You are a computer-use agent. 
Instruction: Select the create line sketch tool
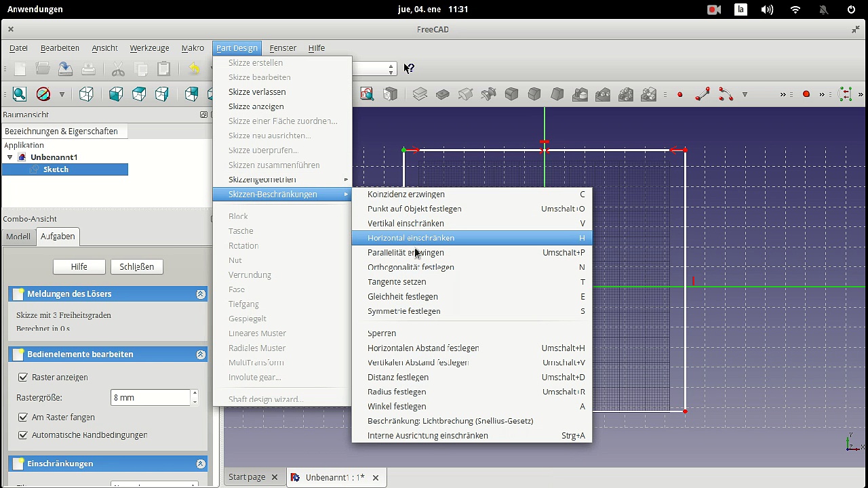[x=703, y=94]
